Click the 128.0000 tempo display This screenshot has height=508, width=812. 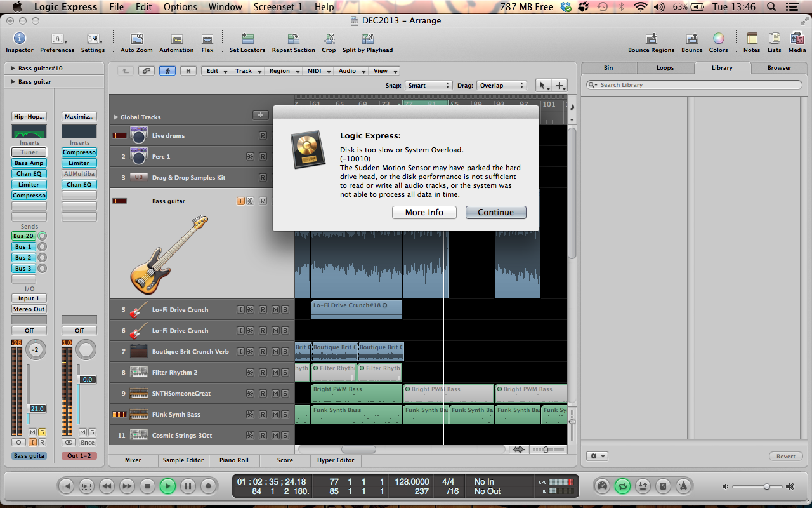[x=412, y=482]
